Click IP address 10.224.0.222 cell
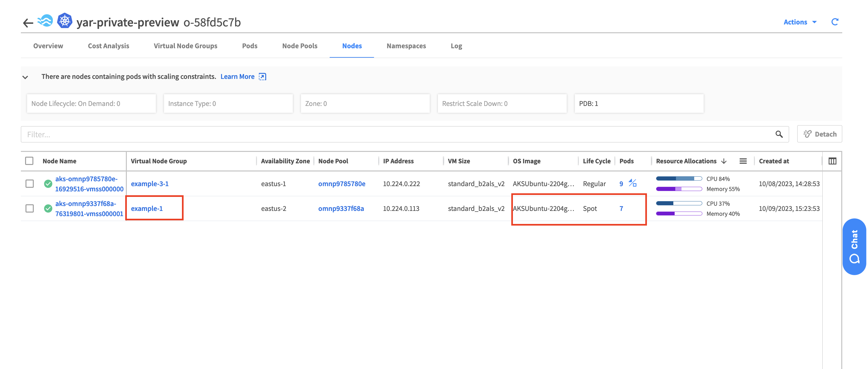Screen dimensions: 868x369 coord(401,184)
